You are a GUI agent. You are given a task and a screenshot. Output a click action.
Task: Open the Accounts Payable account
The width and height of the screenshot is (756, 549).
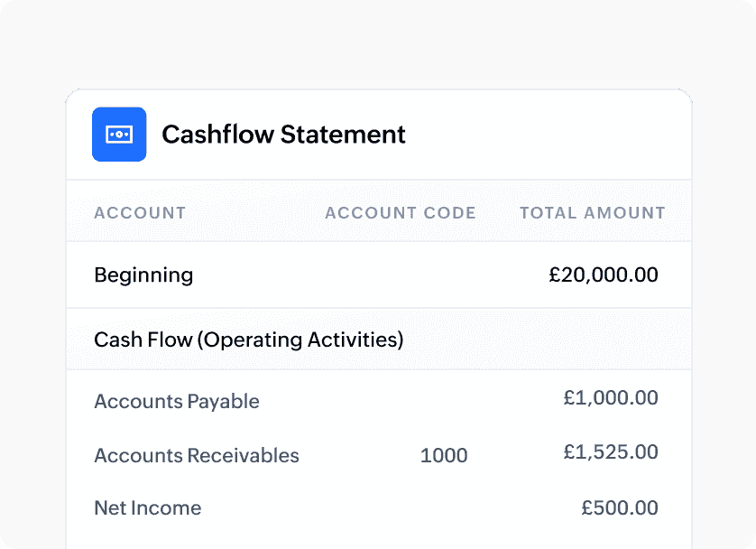(x=177, y=402)
